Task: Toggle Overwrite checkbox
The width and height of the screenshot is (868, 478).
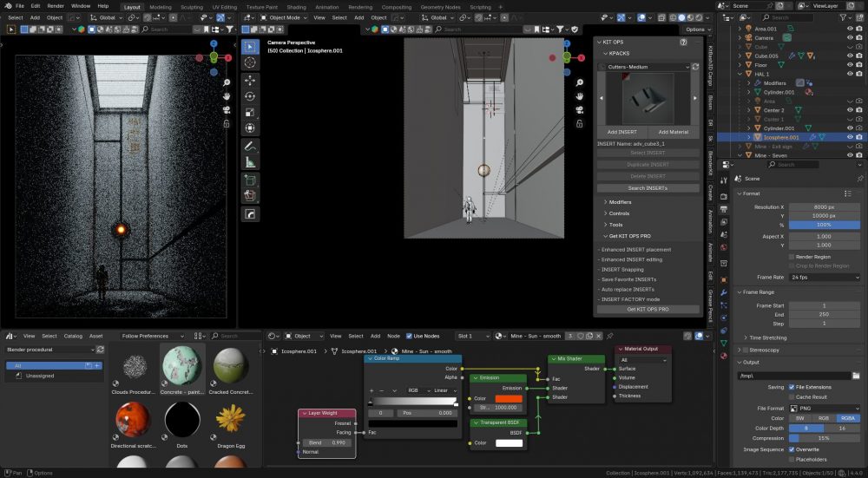Action: 792,449
